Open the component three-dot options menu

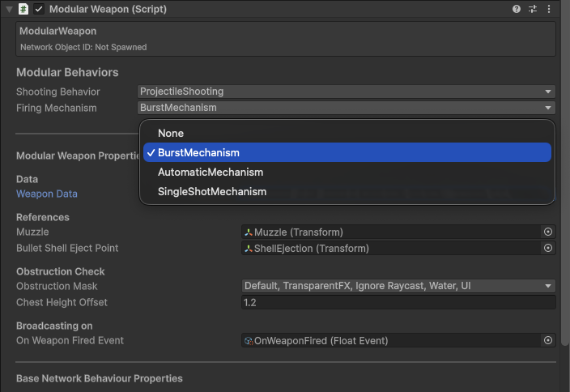click(x=550, y=9)
